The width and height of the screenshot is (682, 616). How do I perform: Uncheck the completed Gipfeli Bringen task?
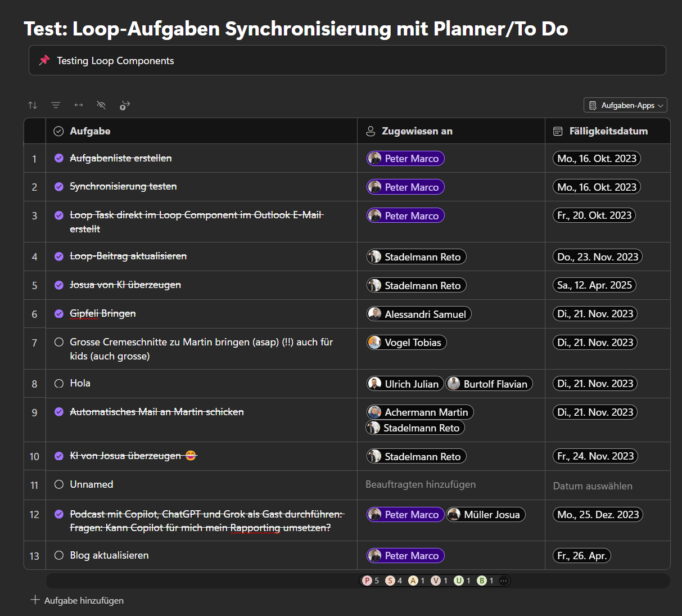[x=58, y=313]
